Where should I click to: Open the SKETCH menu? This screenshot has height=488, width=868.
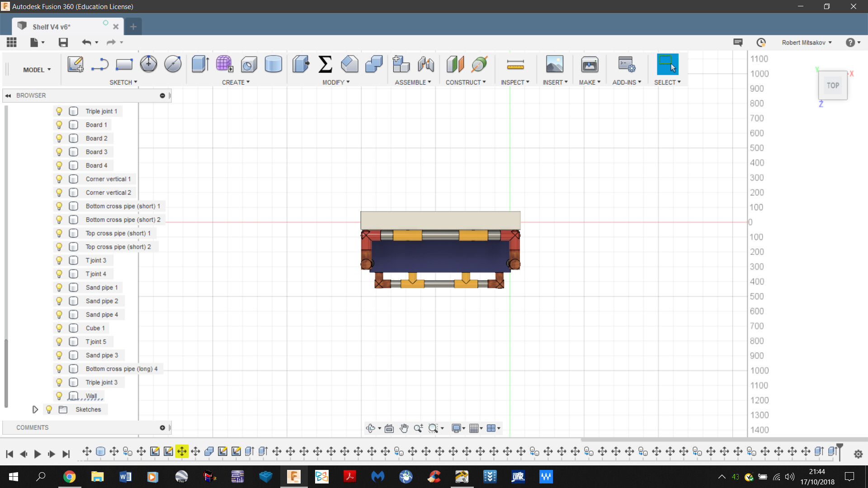123,82
